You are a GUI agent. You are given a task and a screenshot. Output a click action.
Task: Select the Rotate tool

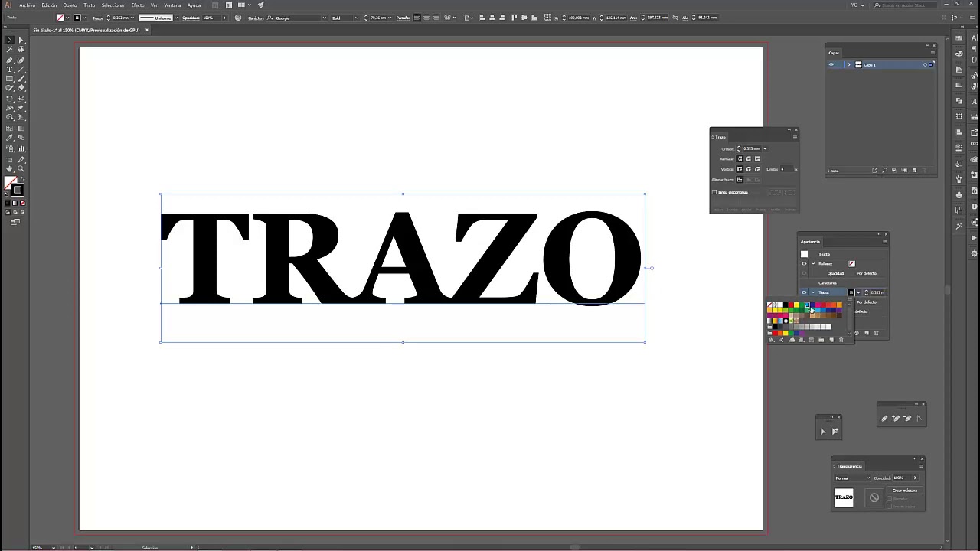10,98
